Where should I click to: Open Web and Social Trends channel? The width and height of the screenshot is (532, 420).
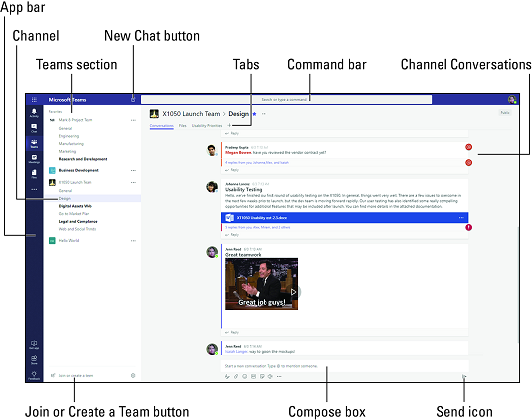click(78, 229)
